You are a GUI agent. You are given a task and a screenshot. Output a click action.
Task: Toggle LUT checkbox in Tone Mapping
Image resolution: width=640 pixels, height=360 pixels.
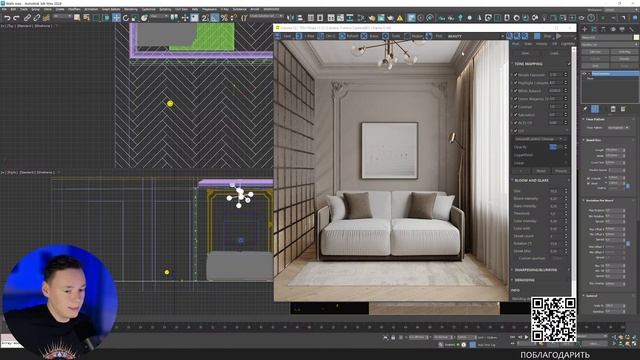[516, 131]
